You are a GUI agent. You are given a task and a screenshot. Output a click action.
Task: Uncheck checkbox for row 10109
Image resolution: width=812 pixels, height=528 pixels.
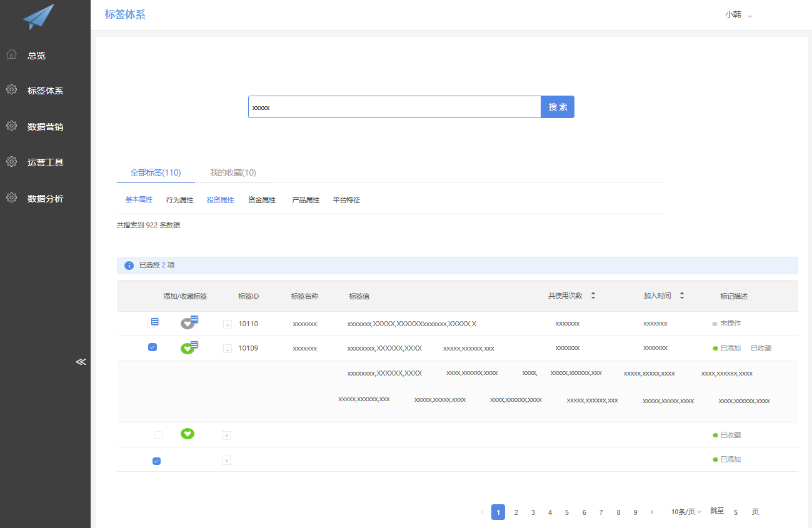pyautogui.click(x=153, y=347)
